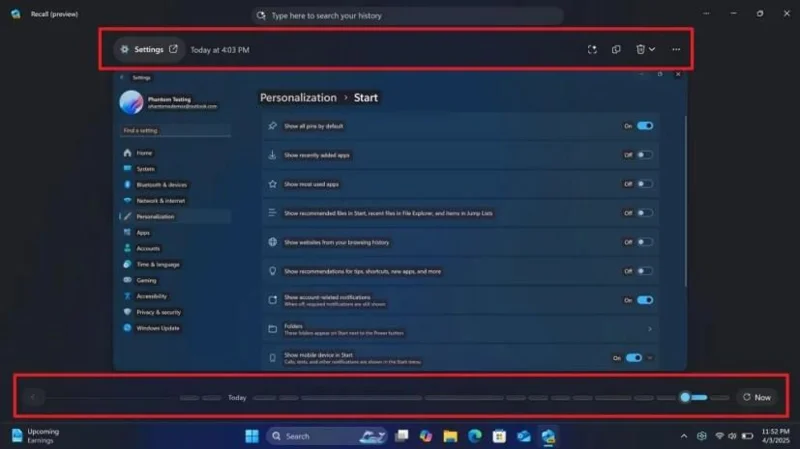Open the more options ellipsis in snapshot toolbar

(676, 49)
